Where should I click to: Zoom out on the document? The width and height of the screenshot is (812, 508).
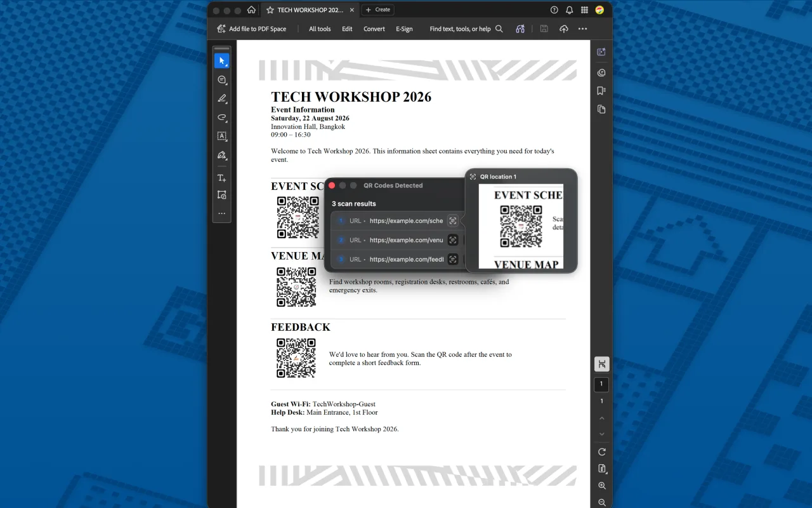(601, 502)
